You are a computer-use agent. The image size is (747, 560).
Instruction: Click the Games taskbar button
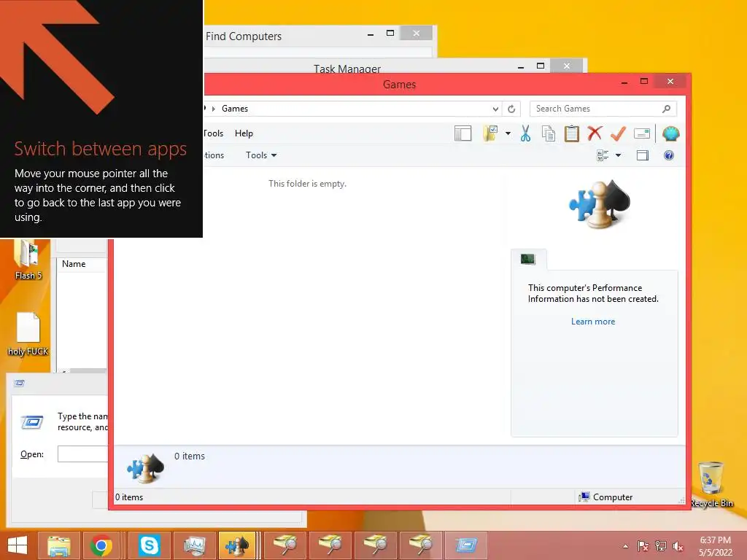pyautogui.click(x=237, y=545)
